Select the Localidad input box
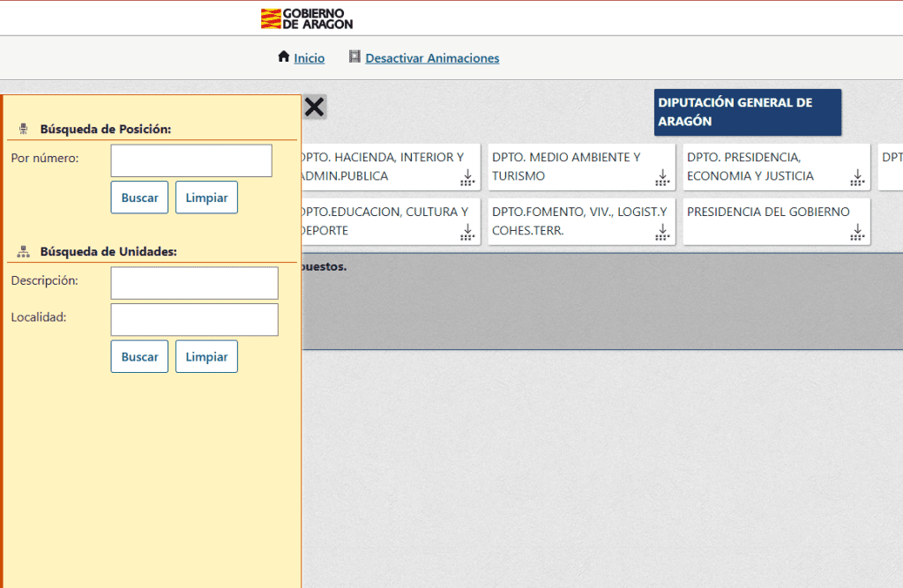 [x=194, y=319]
